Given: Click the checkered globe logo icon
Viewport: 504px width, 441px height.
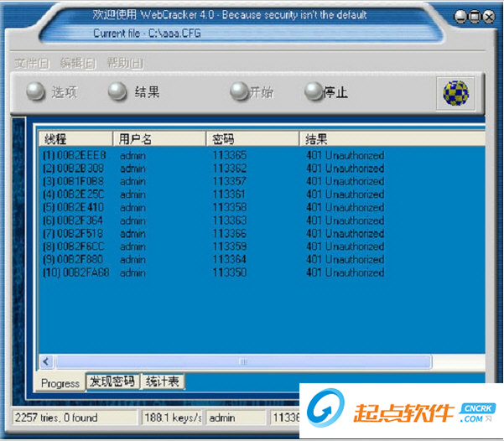Looking at the screenshot, I should tap(455, 93).
